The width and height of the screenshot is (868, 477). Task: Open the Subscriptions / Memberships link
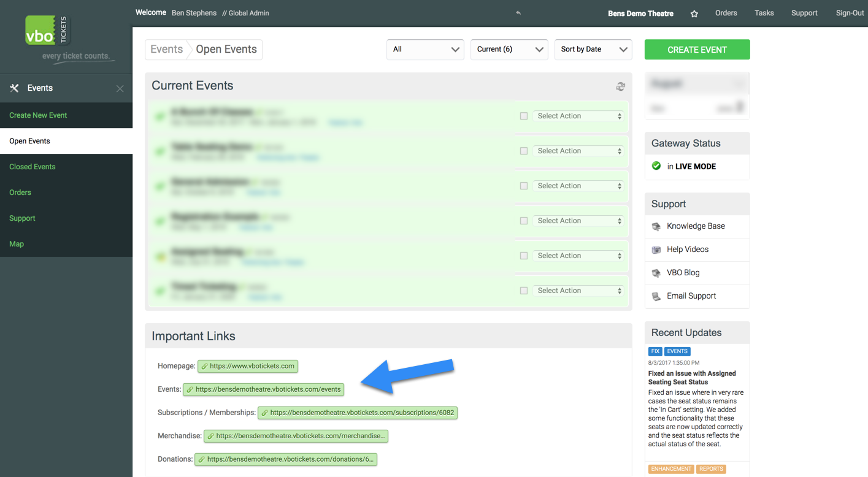point(358,413)
